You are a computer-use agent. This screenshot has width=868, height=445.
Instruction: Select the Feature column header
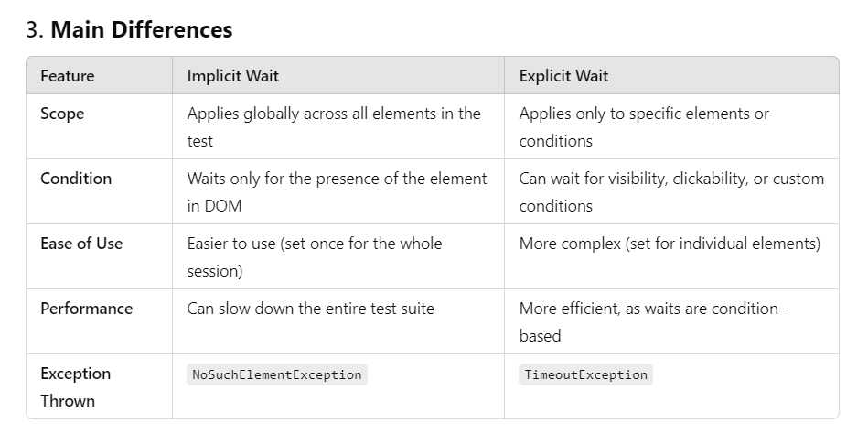click(68, 76)
